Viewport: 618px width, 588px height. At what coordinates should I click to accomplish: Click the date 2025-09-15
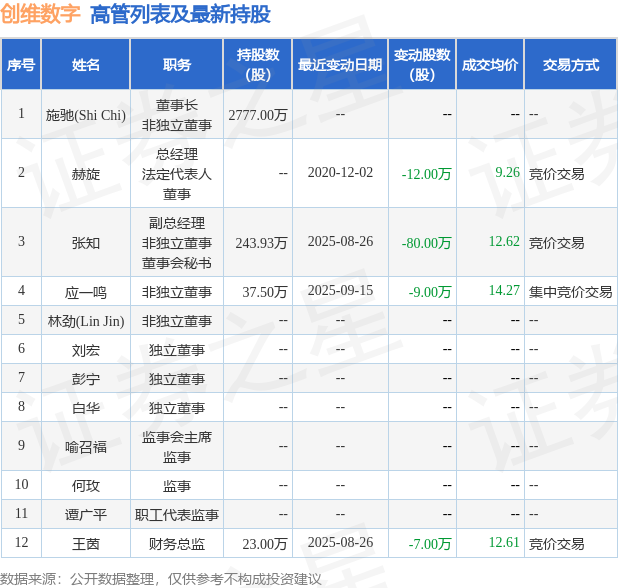pos(340,290)
